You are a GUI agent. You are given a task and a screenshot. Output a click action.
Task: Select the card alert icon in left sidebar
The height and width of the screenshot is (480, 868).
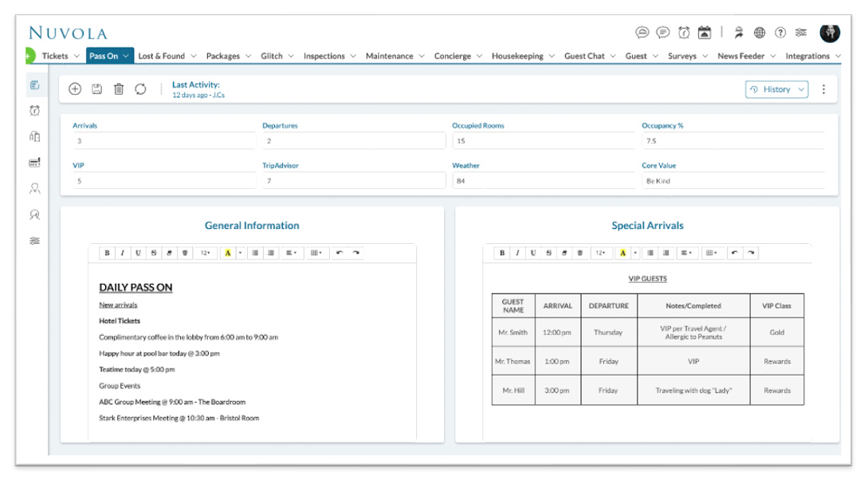pyautogui.click(x=34, y=162)
